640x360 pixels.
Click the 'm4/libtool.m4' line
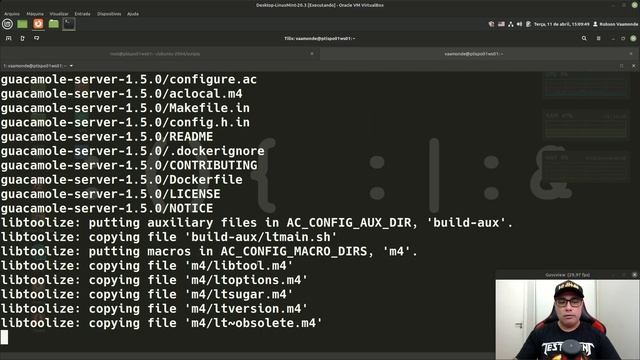[x=147, y=266]
